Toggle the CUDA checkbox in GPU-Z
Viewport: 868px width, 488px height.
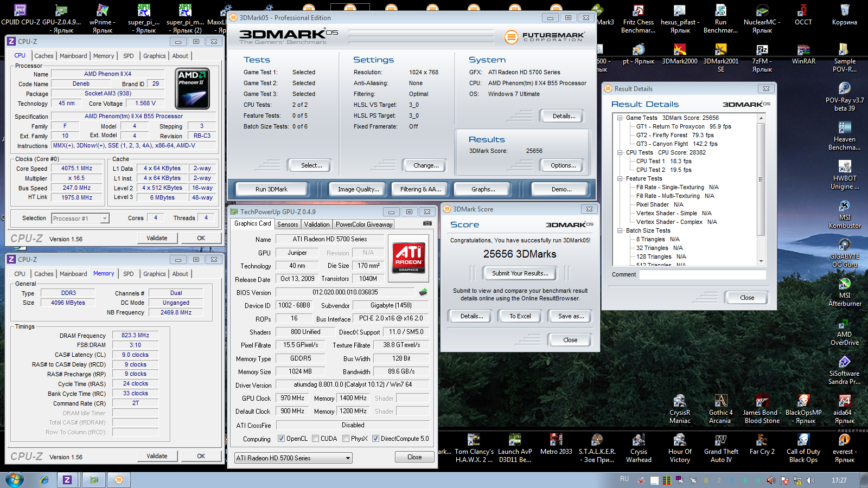pos(315,439)
